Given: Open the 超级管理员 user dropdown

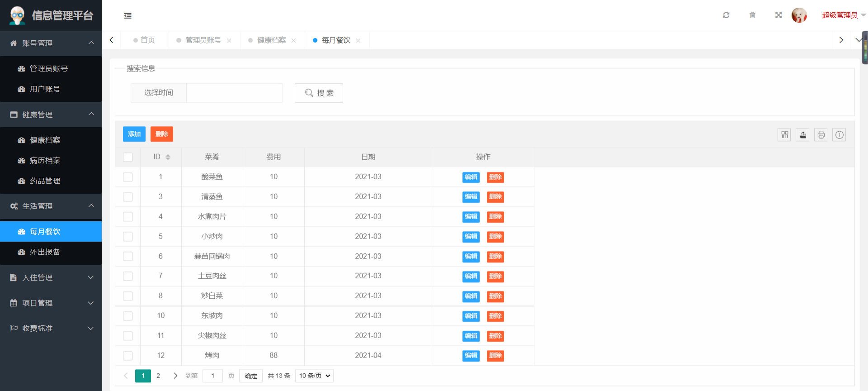Looking at the screenshot, I should (x=844, y=15).
